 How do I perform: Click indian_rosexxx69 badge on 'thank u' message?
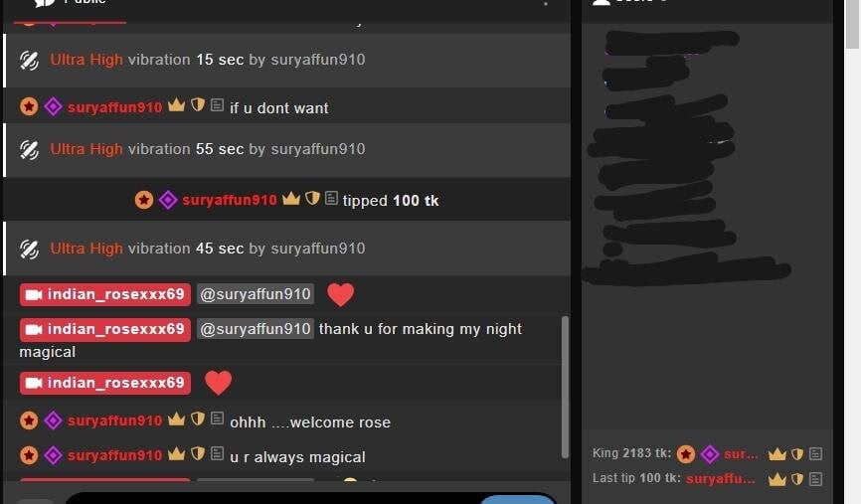[x=105, y=329]
